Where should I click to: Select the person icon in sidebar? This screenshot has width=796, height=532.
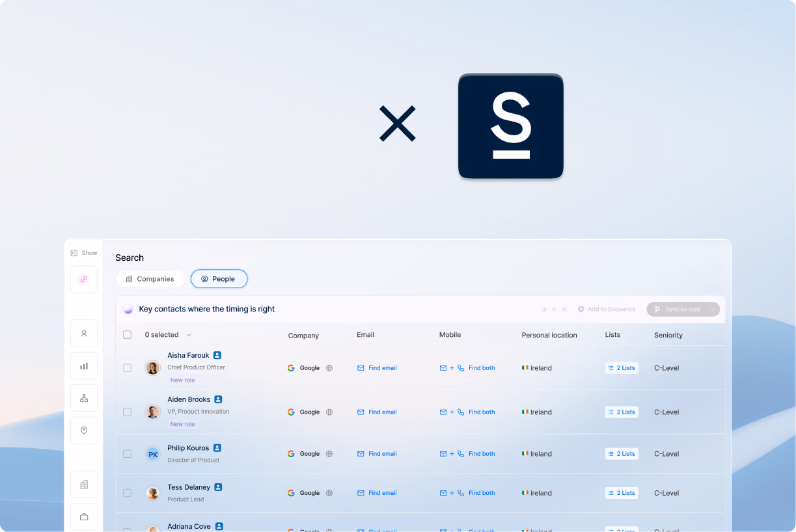coord(84,333)
